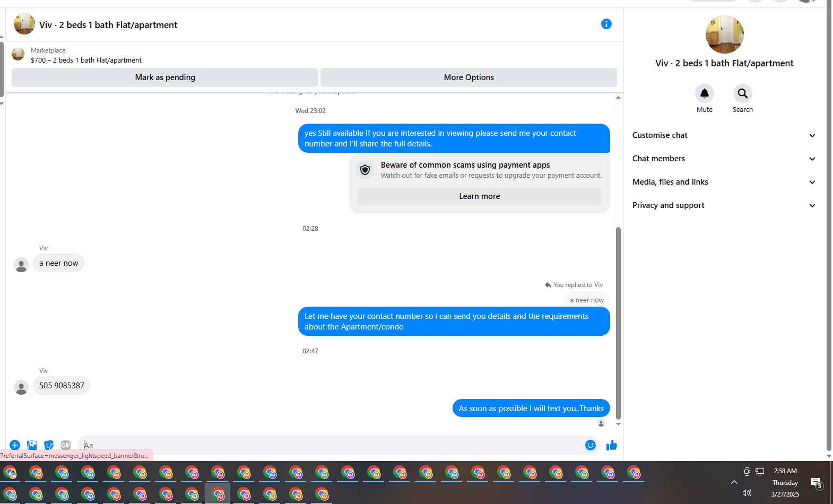Choose a sticker from the sticker icon
Viewport: 833px width, 504px height.
[49, 445]
